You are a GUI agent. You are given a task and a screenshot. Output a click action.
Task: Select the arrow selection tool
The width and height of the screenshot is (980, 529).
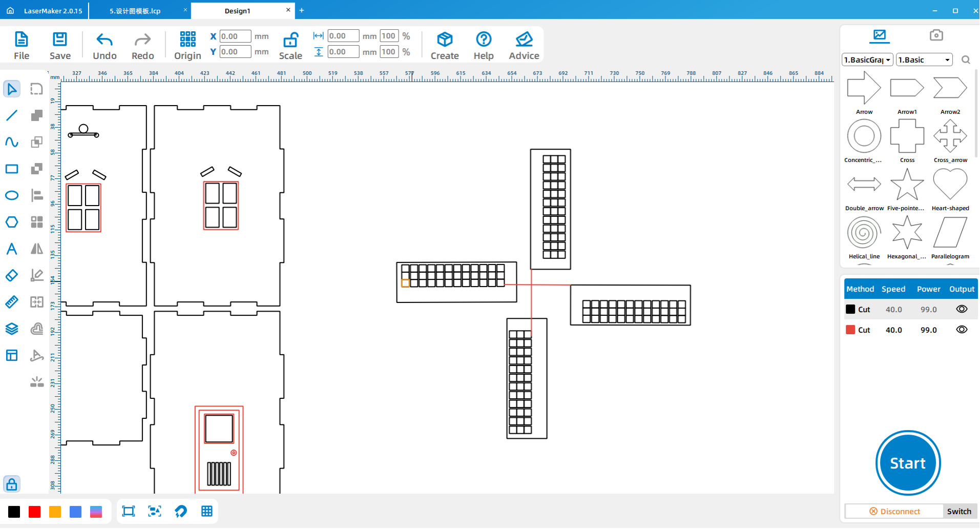12,89
